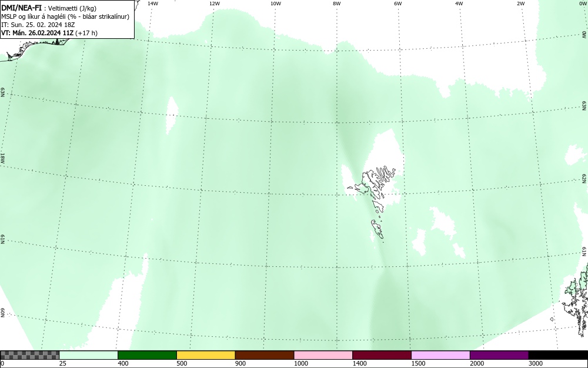Click the legend value "500"

coord(182,363)
